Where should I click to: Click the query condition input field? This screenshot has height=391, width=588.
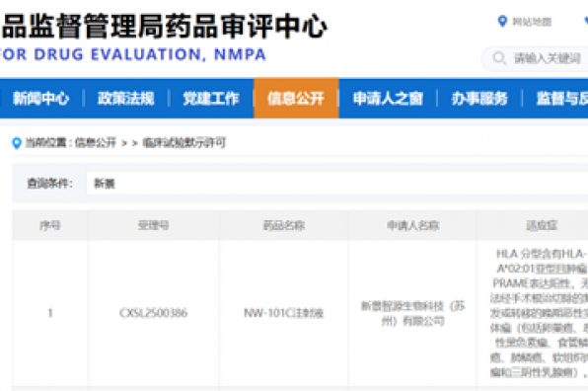tap(337, 183)
